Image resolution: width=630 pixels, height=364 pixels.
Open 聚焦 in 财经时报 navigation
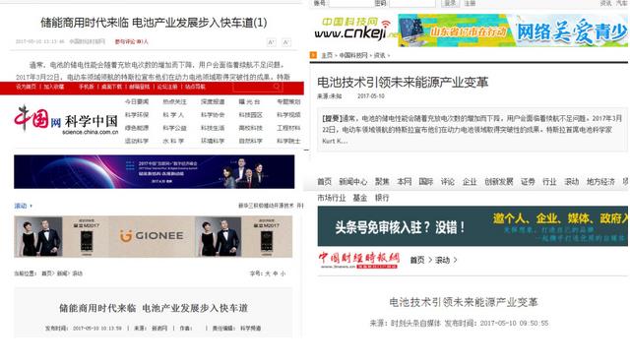coord(382,182)
